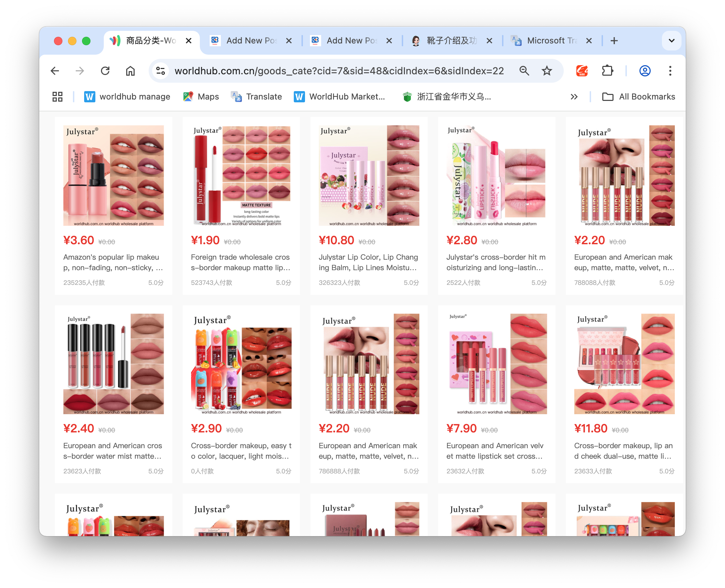Screen dimensions: 725x588
Task: Open the Chrome profile avatar
Action: click(645, 71)
